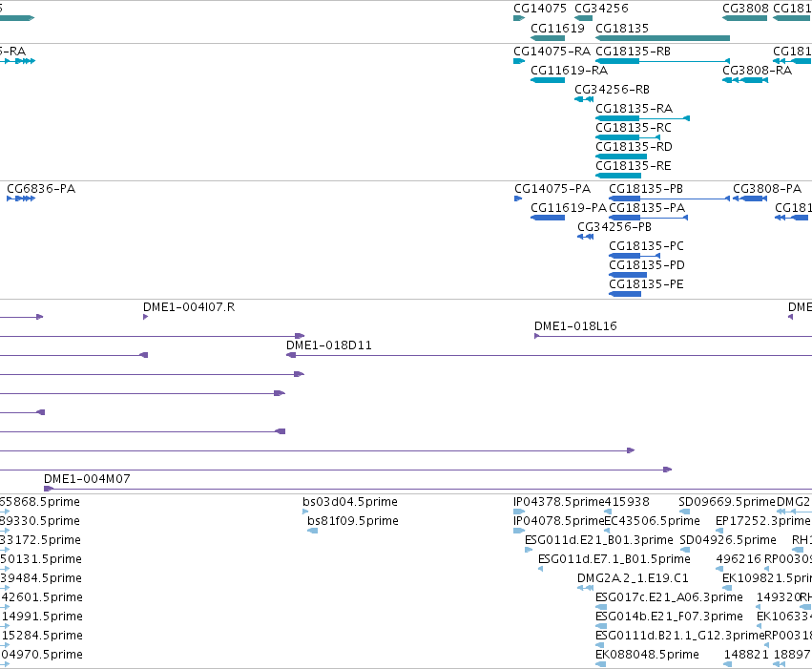Click the EC43506.5prime EST label
Image resolution: width=812 pixels, height=669 pixels.
[653, 521]
